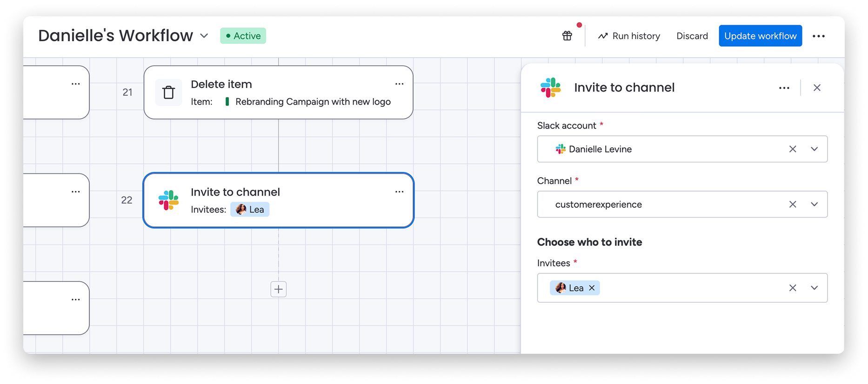868x384 pixels.
Task: Open the side panel three-dot menu
Action: point(784,88)
